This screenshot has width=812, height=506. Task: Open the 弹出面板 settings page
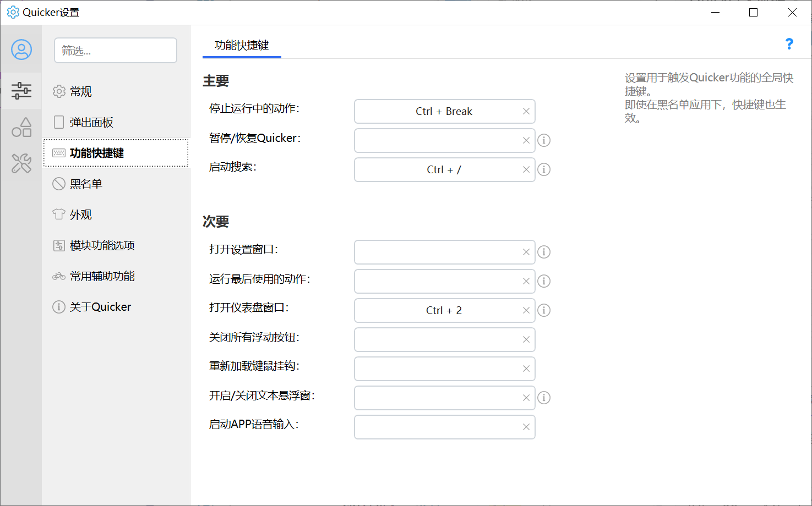[116, 122]
